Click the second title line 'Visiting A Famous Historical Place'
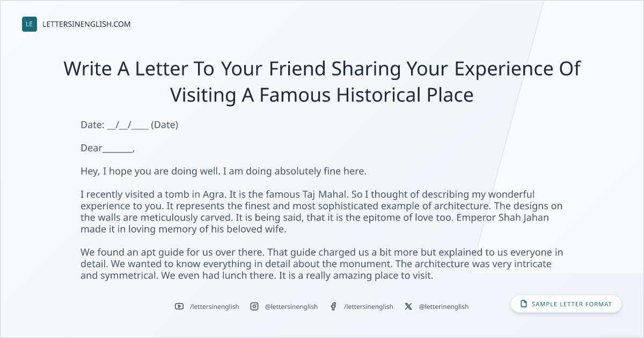Screen dimensions: 644x338 click(x=322, y=95)
